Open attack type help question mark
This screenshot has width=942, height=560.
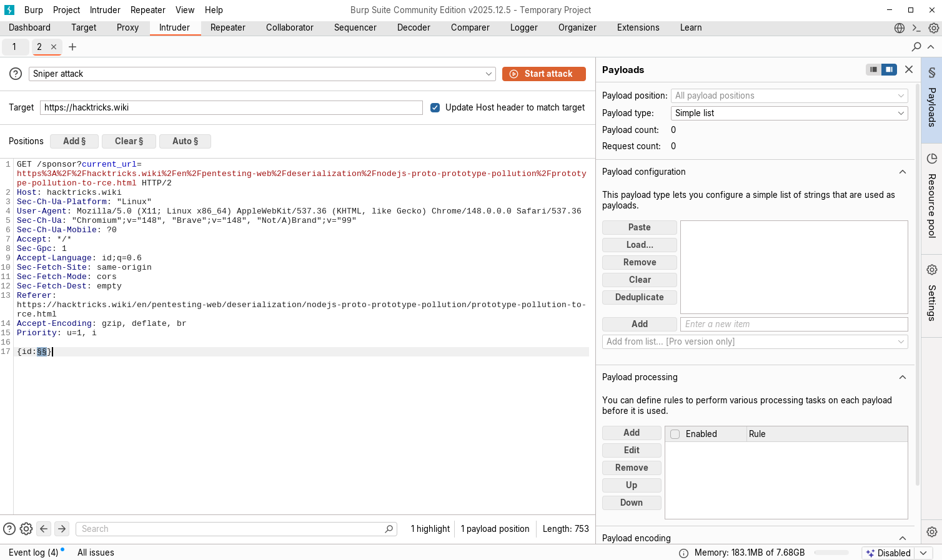coord(16,74)
